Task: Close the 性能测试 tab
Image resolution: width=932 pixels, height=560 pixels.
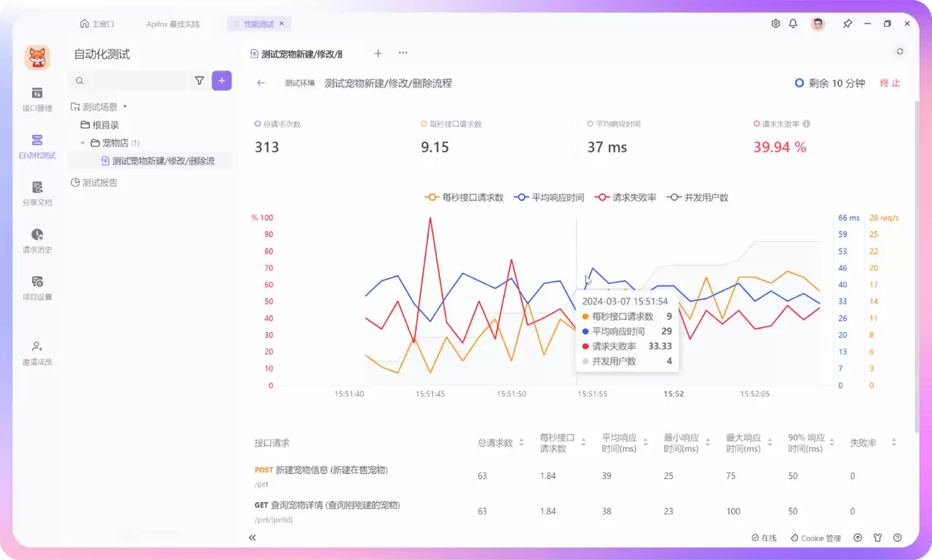Action: 283,23
